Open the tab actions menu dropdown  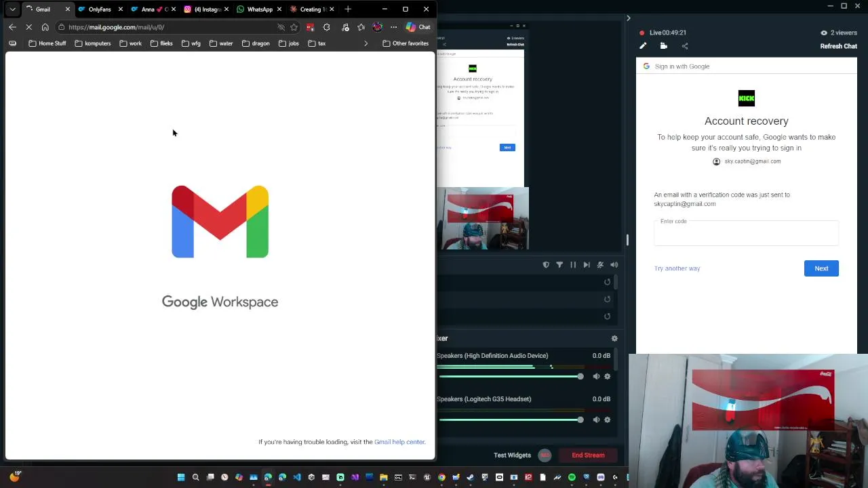tap(12, 9)
